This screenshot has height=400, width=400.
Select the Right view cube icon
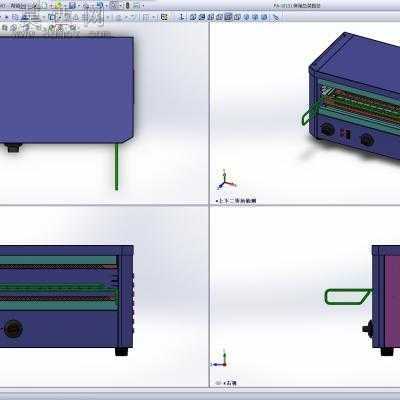(x=219, y=17)
